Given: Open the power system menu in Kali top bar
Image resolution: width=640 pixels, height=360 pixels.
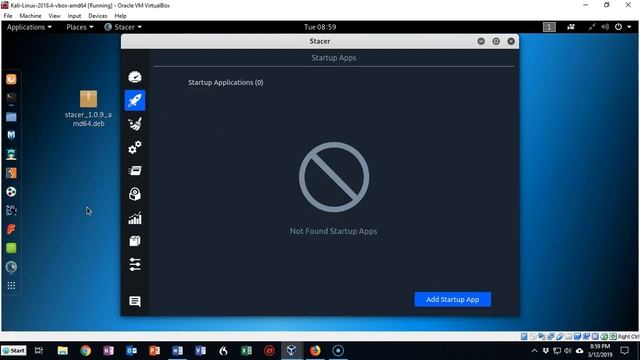Looking at the screenshot, I should click(623, 27).
